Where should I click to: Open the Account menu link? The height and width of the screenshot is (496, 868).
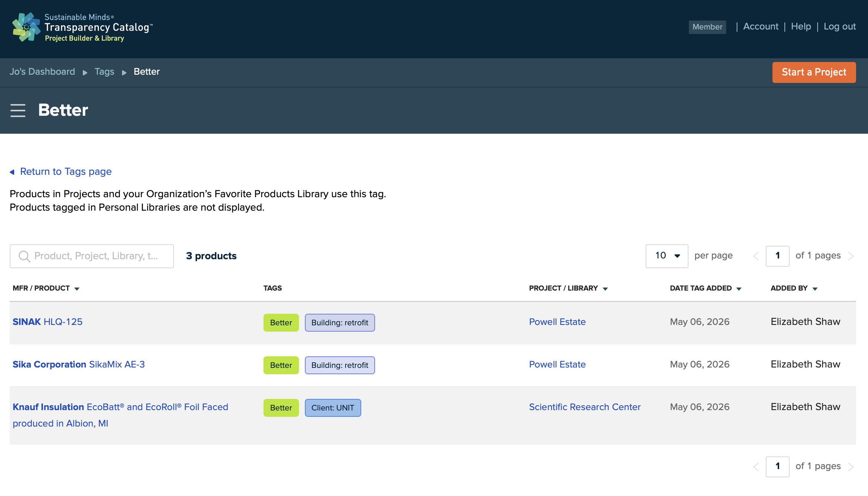click(x=761, y=27)
